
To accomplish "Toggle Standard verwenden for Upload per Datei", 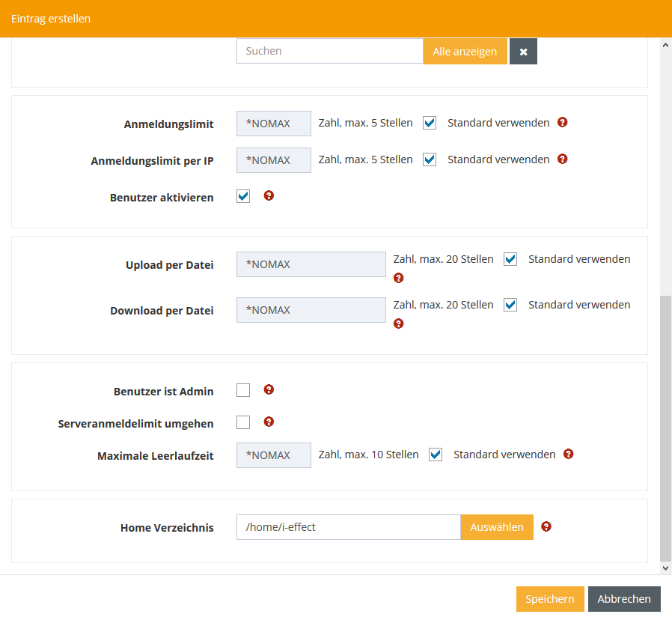I will (510, 260).
